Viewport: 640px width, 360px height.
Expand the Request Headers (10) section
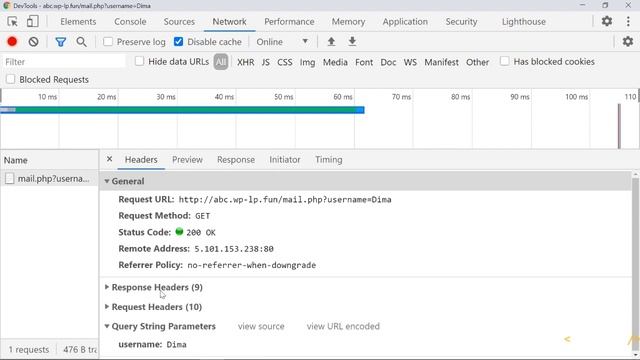157,307
